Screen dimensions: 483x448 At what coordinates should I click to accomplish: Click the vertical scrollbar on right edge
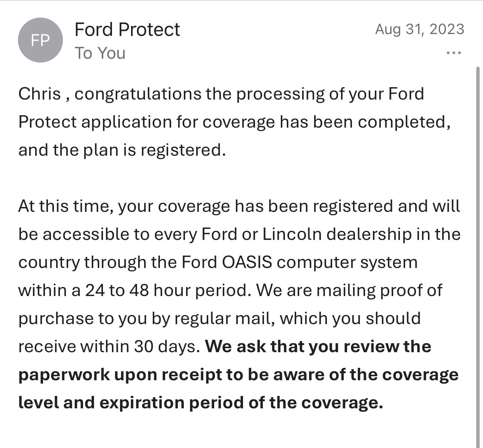[x=478, y=255]
